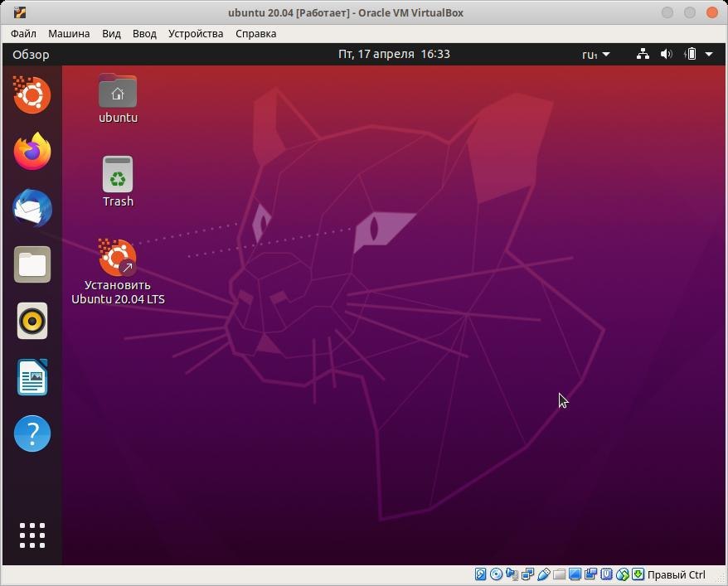728x586 pixels.
Task: Expand the system menu arrow in top bar
Action: click(x=709, y=54)
